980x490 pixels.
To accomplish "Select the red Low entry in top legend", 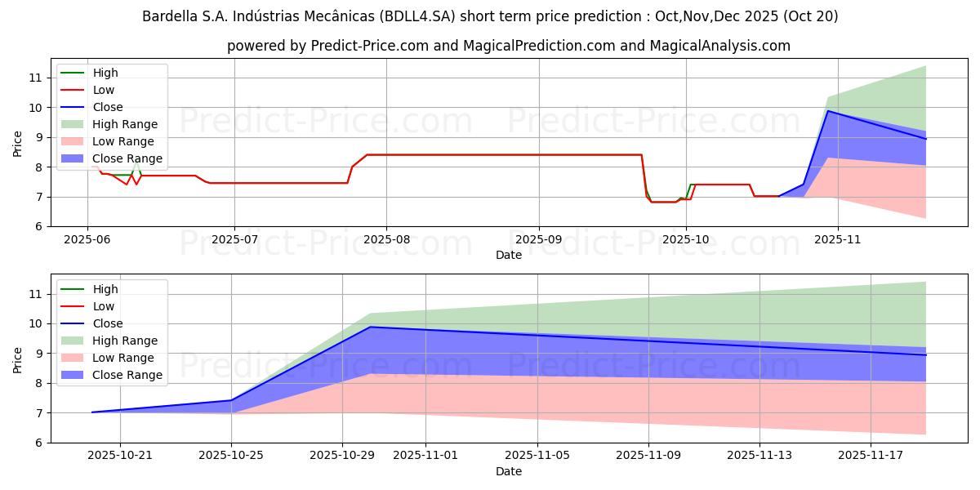I will pyautogui.click(x=104, y=90).
